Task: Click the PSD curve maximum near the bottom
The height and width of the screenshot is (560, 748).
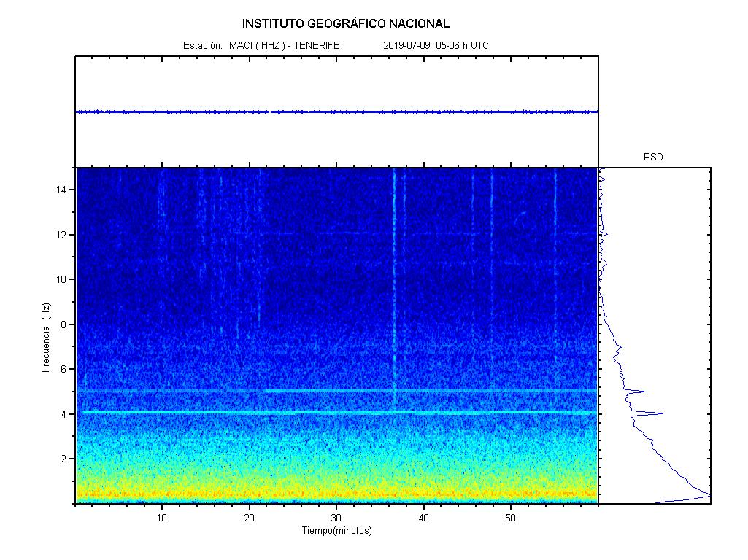Action: click(708, 496)
